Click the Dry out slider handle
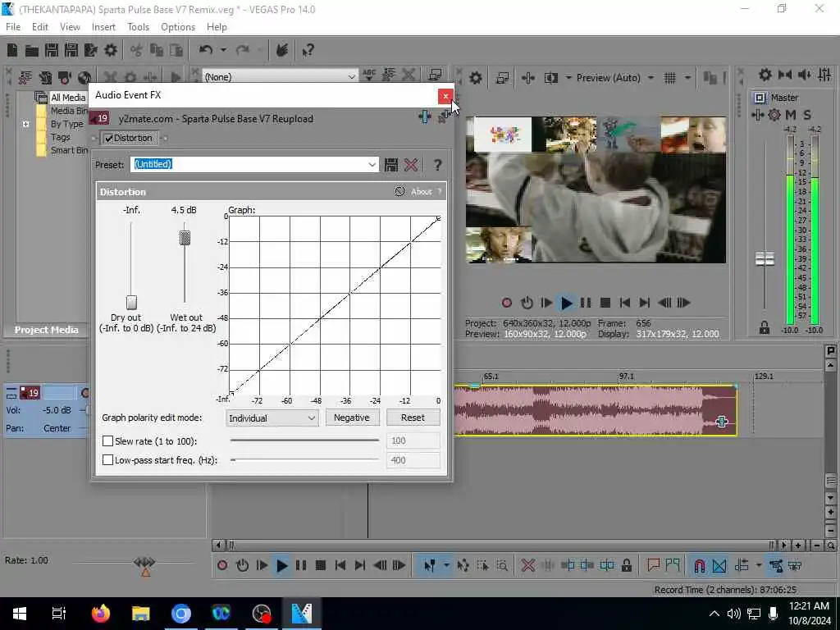 131,302
